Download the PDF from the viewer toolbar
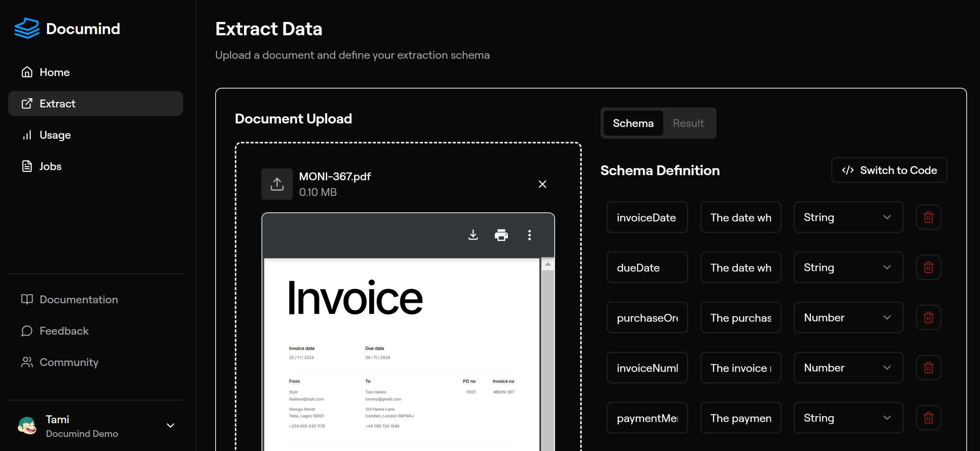The height and width of the screenshot is (451, 980). coord(473,235)
